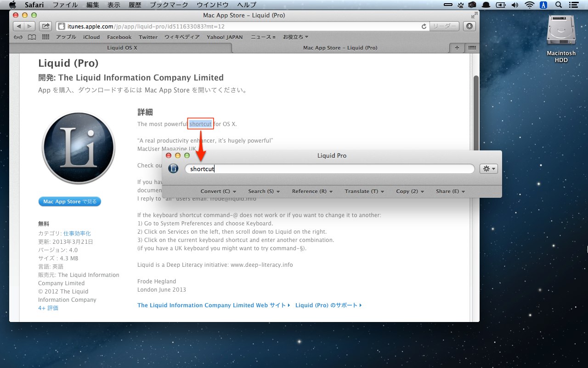
Task: Open the ヘルプ menu
Action: tap(247, 5)
